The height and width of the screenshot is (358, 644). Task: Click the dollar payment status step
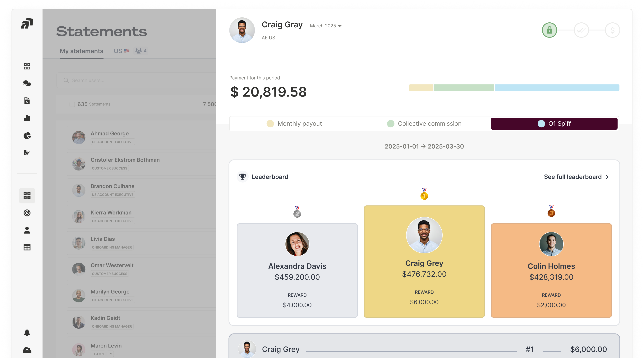tap(612, 30)
